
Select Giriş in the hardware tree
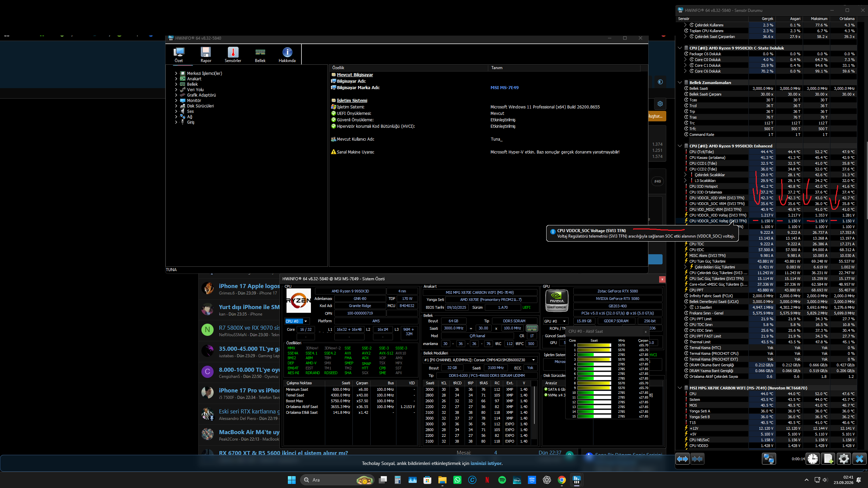tap(191, 122)
